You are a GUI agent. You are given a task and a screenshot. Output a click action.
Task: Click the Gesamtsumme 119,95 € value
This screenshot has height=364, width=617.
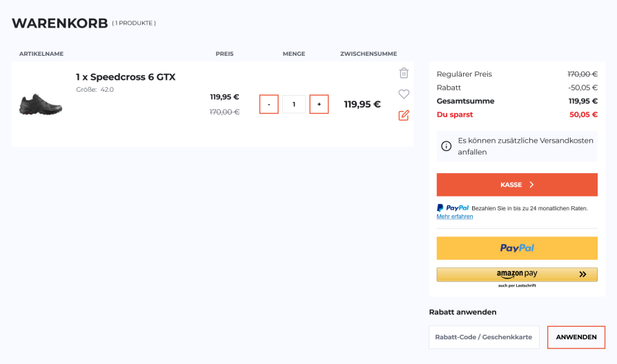pyautogui.click(x=583, y=101)
